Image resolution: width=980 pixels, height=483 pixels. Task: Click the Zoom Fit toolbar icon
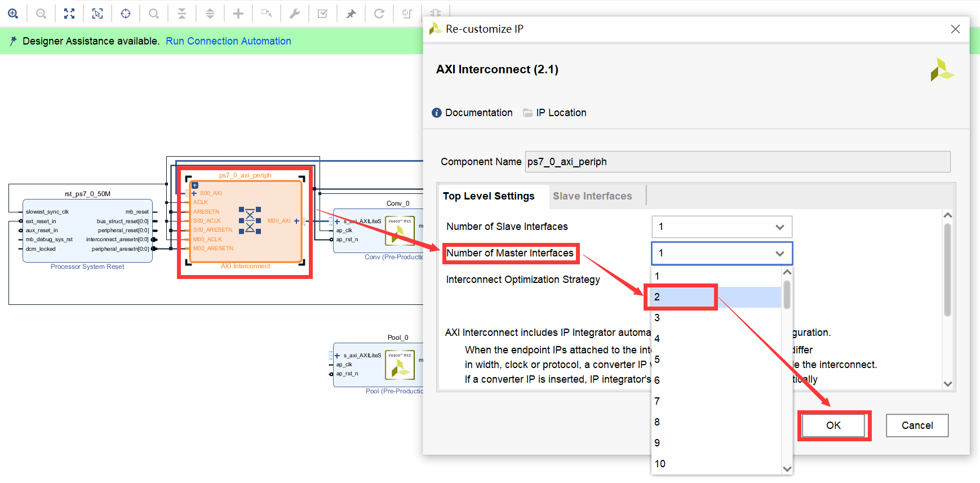click(x=69, y=14)
